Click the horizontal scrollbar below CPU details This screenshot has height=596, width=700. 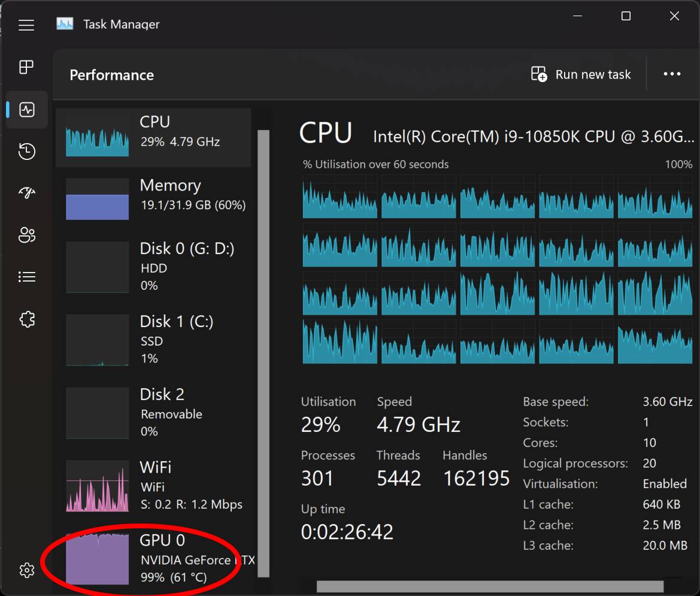[x=489, y=586]
